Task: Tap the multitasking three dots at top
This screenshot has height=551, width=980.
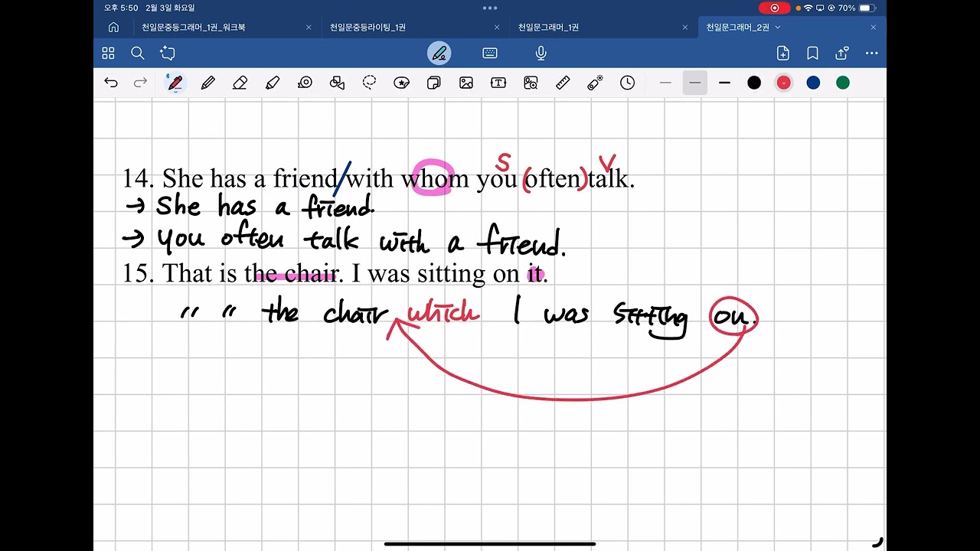Action: tap(490, 8)
